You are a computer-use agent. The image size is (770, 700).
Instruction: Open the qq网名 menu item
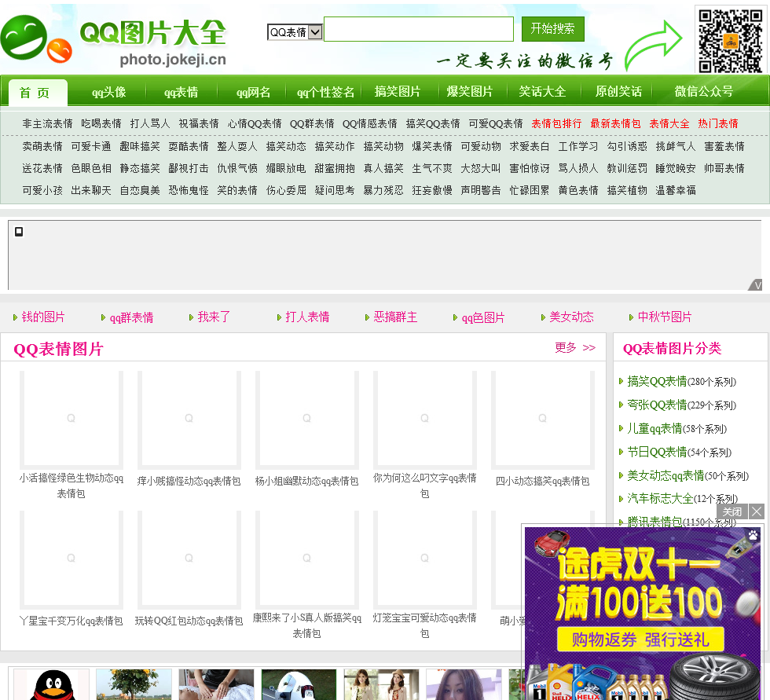pyautogui.click(x=253, y=92)
